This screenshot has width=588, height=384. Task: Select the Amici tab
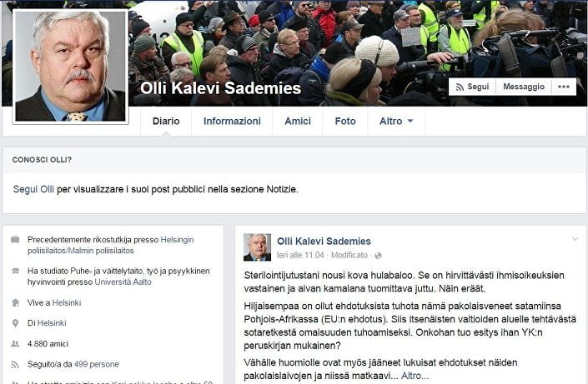(298, 121)
